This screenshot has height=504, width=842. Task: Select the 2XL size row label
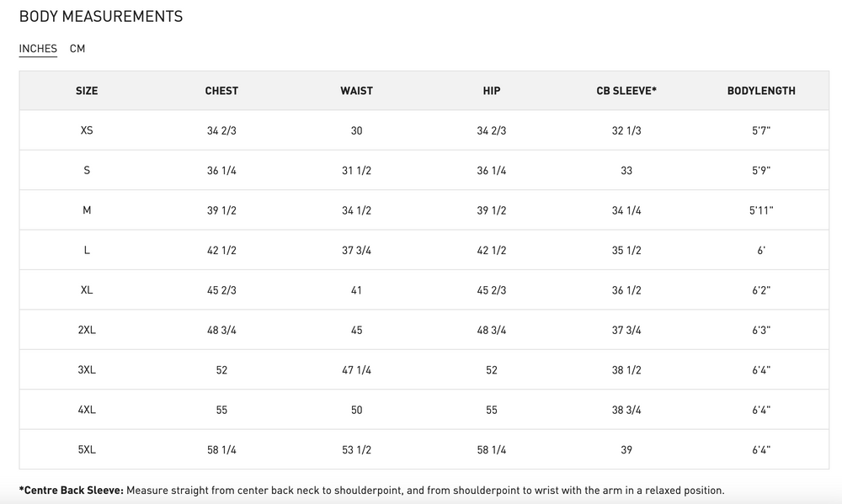[87, 330]
